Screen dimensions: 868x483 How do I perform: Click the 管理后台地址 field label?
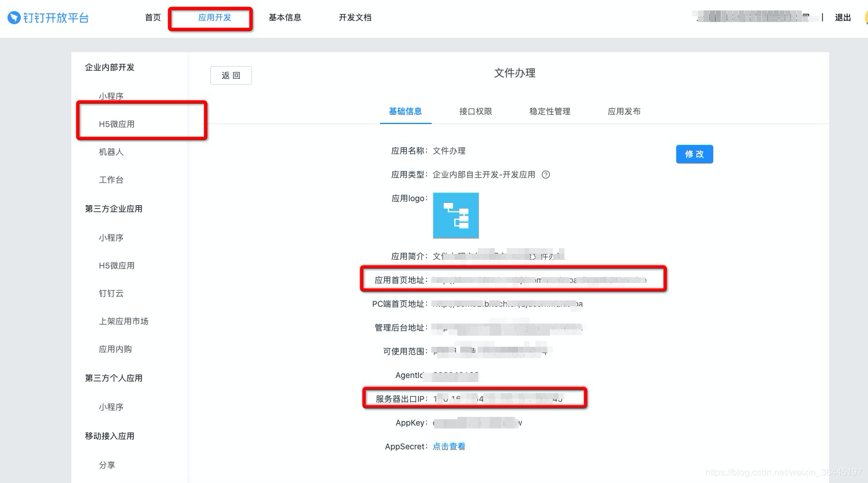pos(401,328)
